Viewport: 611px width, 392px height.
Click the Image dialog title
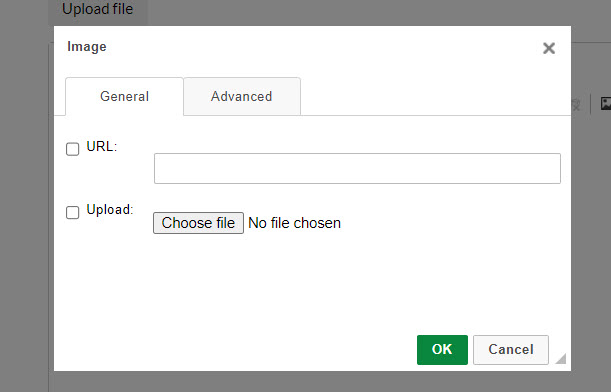pyautogui.click(x=87, y=46)
